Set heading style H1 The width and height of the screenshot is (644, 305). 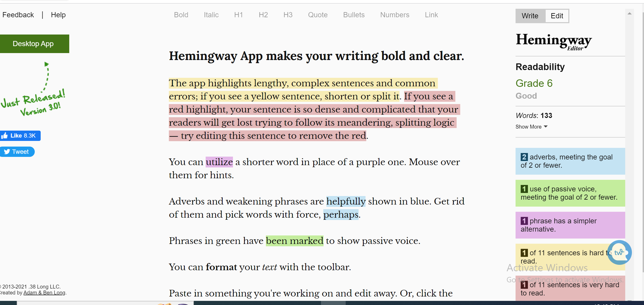[x=238, y=15]
